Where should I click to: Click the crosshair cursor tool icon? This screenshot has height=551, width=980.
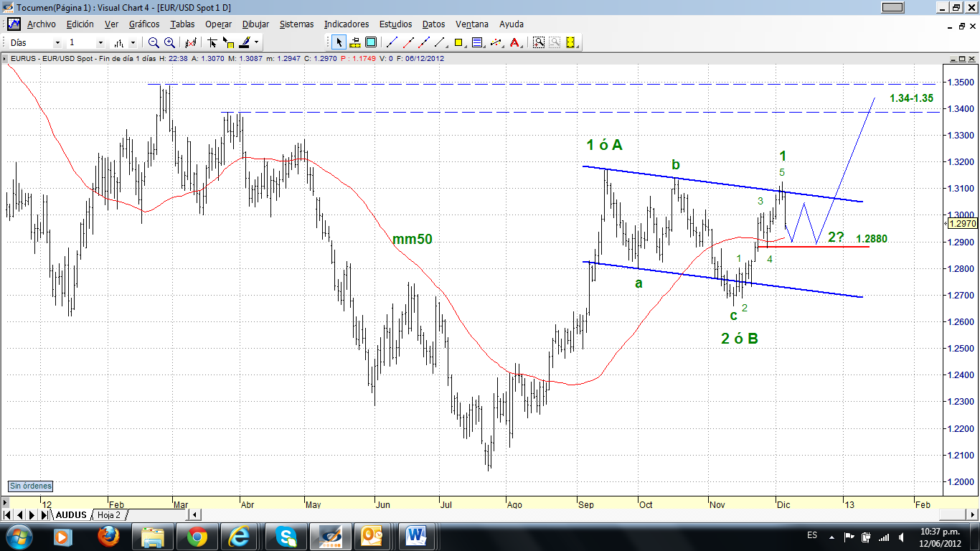click(212, 42)
